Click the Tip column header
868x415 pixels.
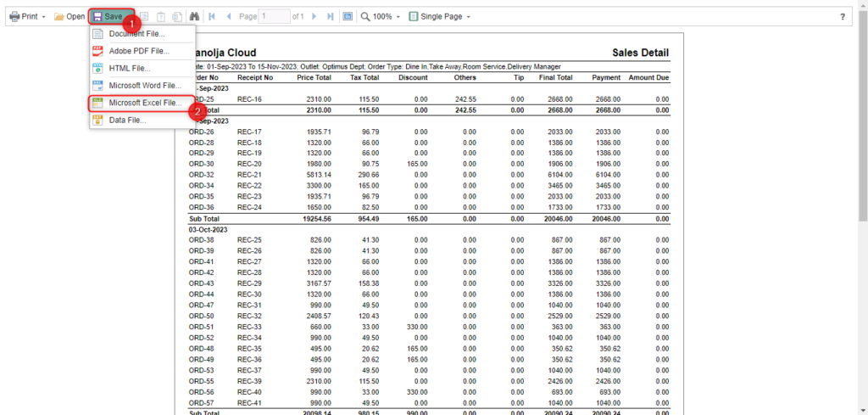point(519,77)
